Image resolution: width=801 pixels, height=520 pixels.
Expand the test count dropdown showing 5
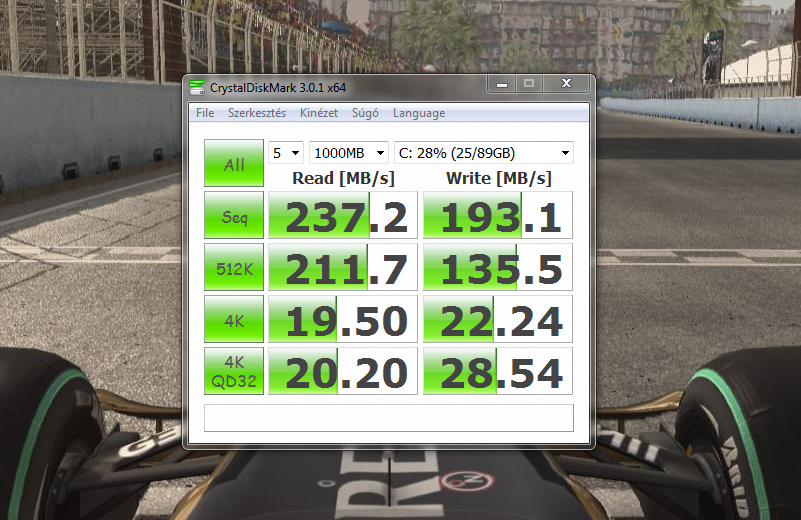pyautogui.click(x=286, y=153)
